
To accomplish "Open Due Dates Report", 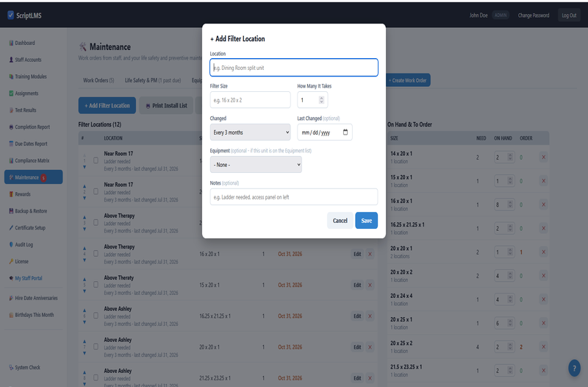I will [x=31, y=143].
